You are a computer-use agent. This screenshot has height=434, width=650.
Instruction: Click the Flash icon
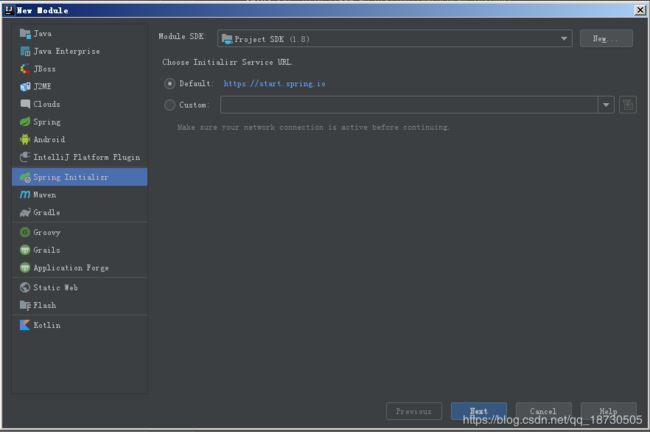(x=25, y=305)
